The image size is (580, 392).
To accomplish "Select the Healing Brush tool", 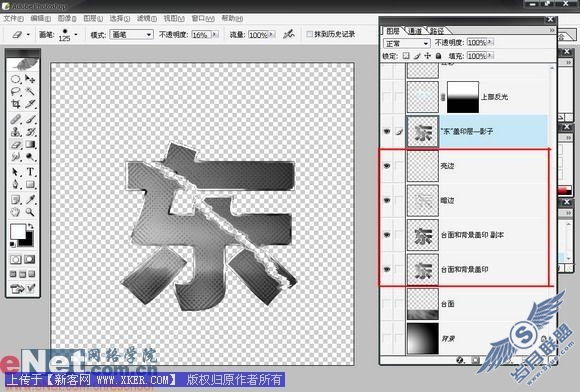I will tap(16, 119).
